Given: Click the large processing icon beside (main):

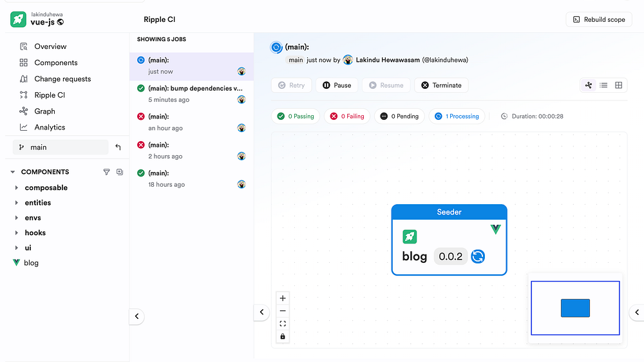Looking at the screenshot, I should coord(276,48).
